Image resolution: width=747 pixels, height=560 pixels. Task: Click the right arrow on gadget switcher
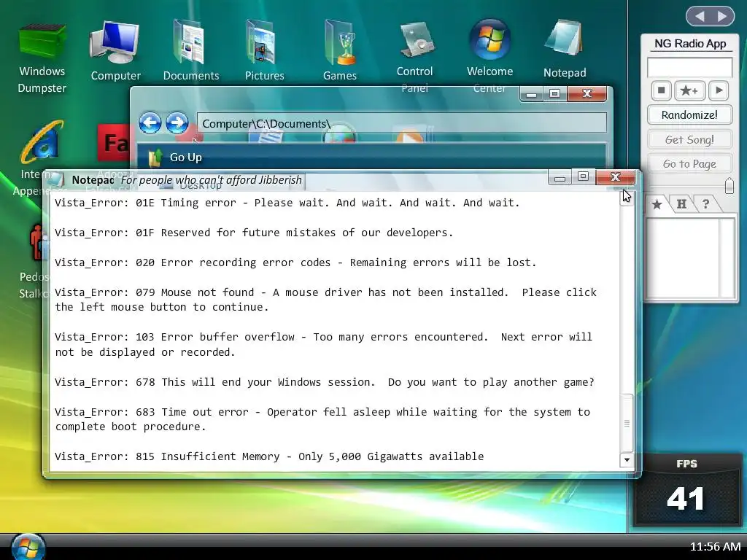tap(722, 17)
